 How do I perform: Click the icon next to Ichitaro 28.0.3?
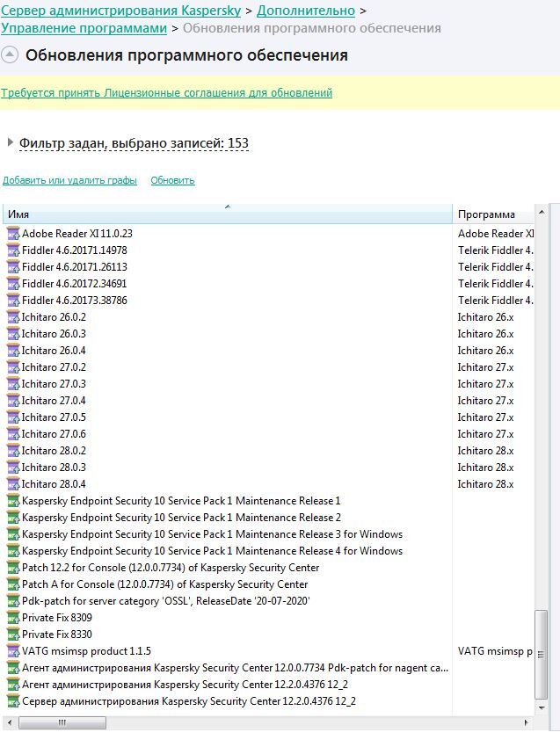(x=13, y=467)
